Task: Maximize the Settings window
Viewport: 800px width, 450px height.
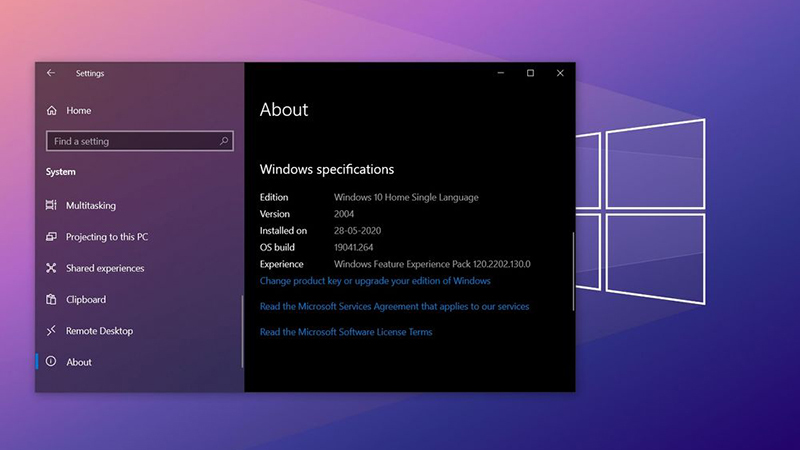Action: coord(530,73)
